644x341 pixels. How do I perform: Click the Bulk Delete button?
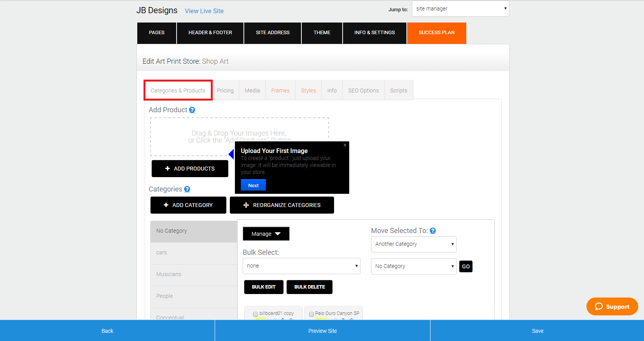(310, 287)
